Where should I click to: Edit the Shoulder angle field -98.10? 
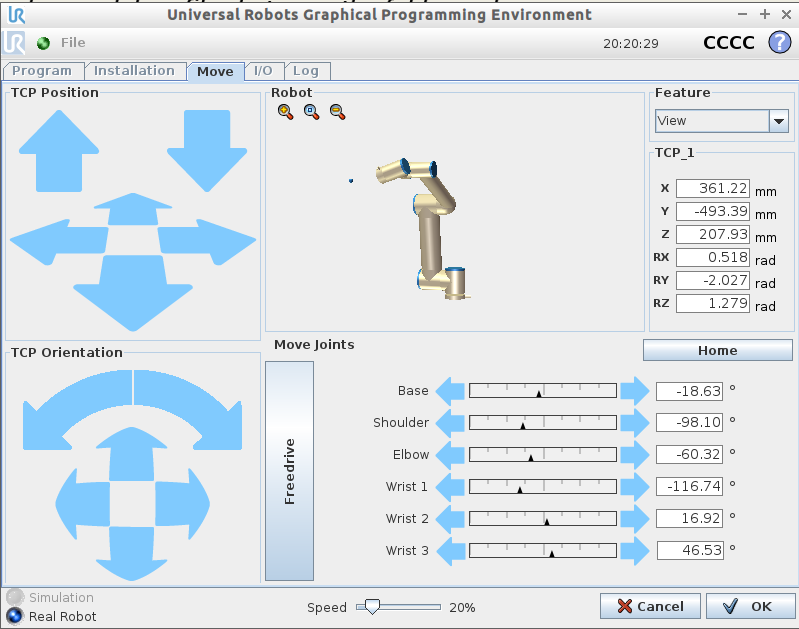click(x=689, y=422)
